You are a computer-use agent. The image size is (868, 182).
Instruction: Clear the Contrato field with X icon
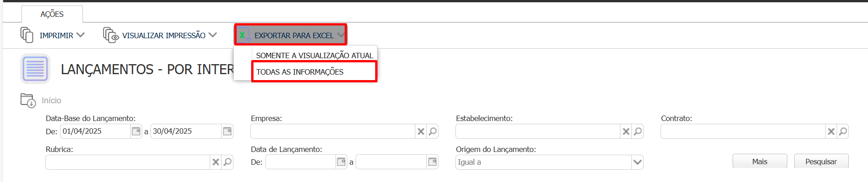(x=831, y=131)
